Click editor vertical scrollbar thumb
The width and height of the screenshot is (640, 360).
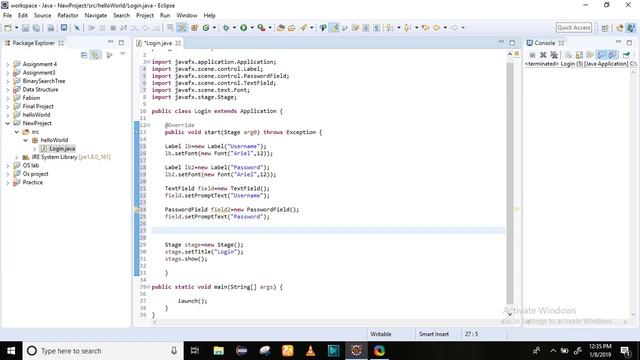[510, 184]
